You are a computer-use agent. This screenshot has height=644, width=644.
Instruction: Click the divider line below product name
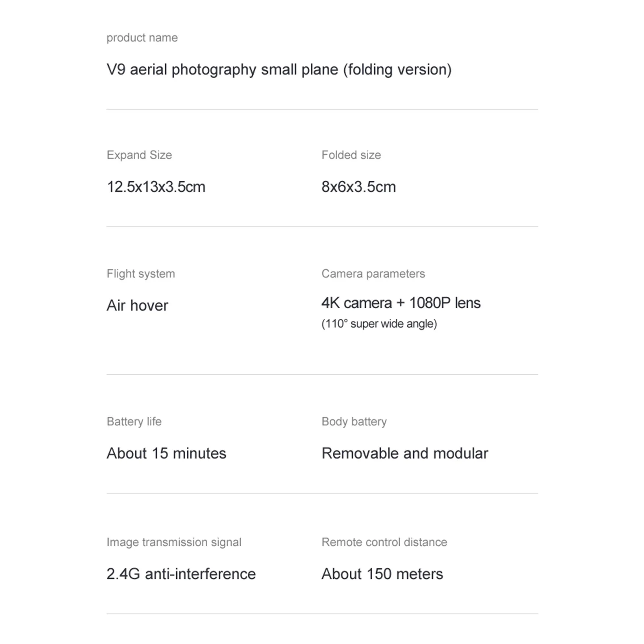(322, 109)
